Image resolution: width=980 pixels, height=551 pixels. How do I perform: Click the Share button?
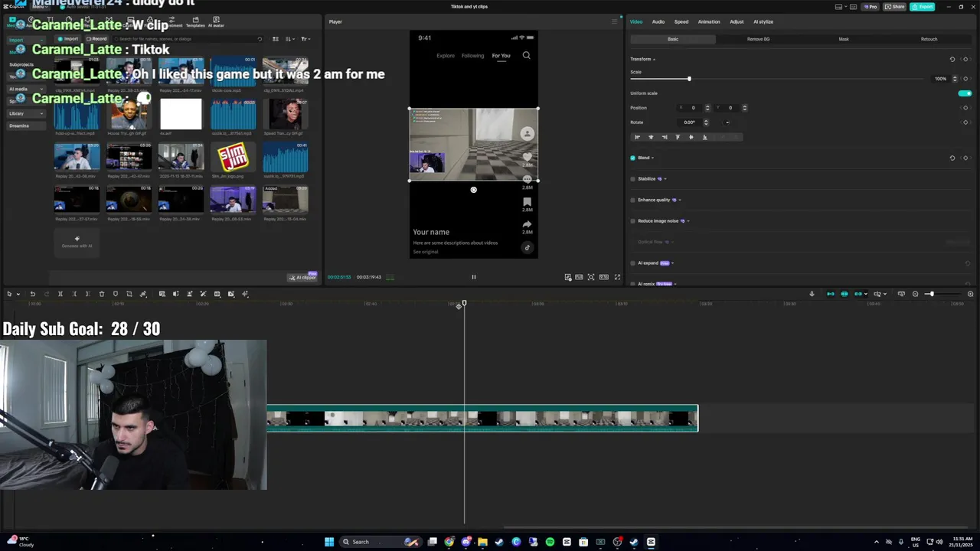tap(895, 7)
